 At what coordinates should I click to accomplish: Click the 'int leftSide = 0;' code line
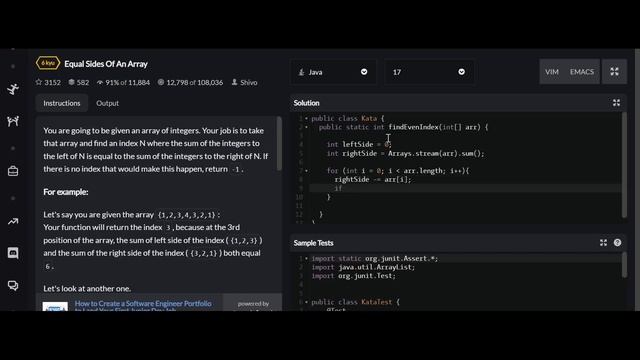pyautogui.click(x=359, y=144)
